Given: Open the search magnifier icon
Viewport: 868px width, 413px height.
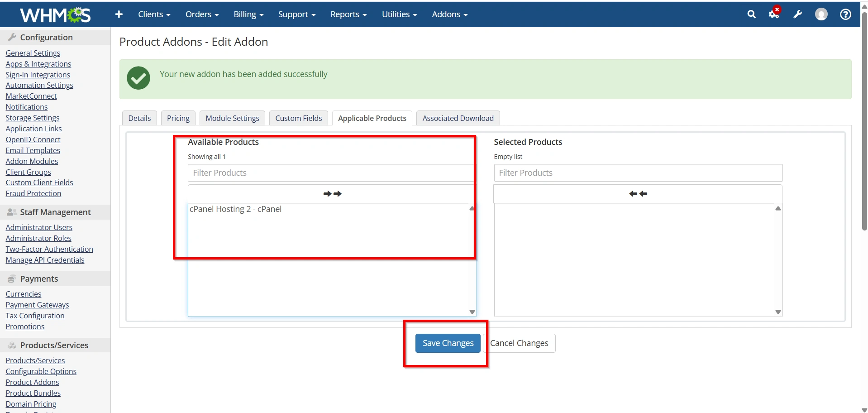Looking at the screenshot, I should tap(751, 14).
